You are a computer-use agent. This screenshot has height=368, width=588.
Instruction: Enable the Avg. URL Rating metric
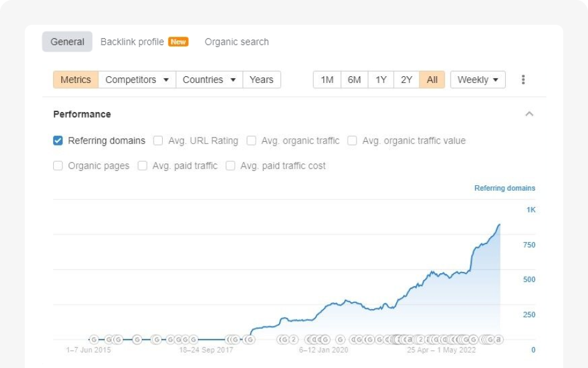tap(158, 141)
